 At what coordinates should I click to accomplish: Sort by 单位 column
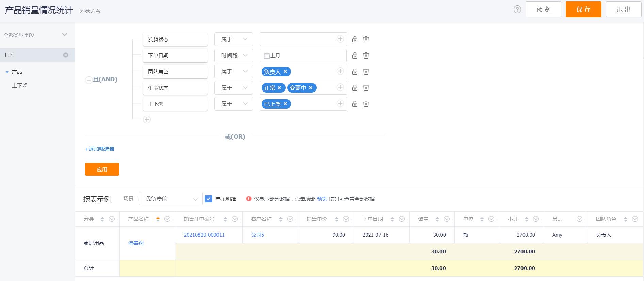point(482,219)
